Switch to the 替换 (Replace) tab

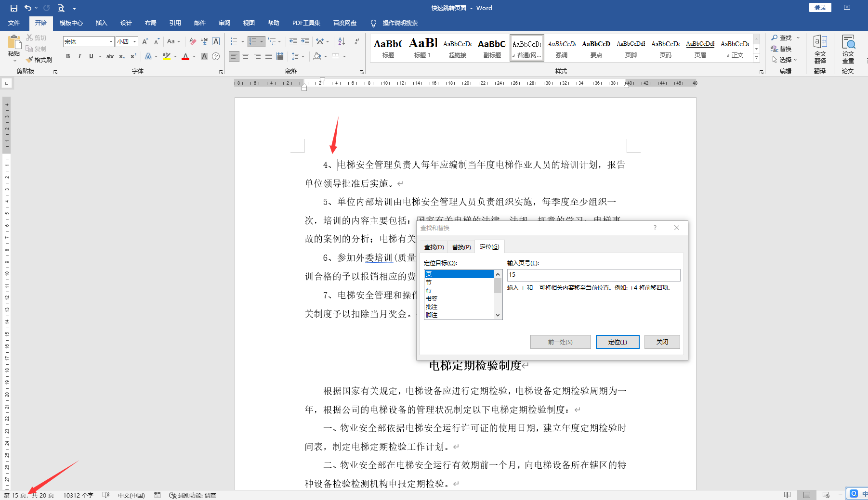(461, 247)
